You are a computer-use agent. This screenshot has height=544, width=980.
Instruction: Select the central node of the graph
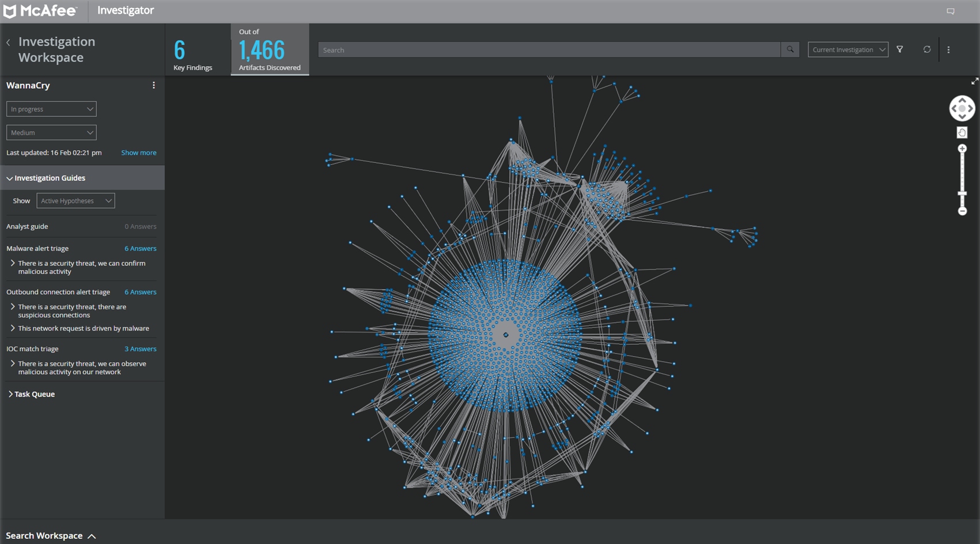click(x=505, y=334)
